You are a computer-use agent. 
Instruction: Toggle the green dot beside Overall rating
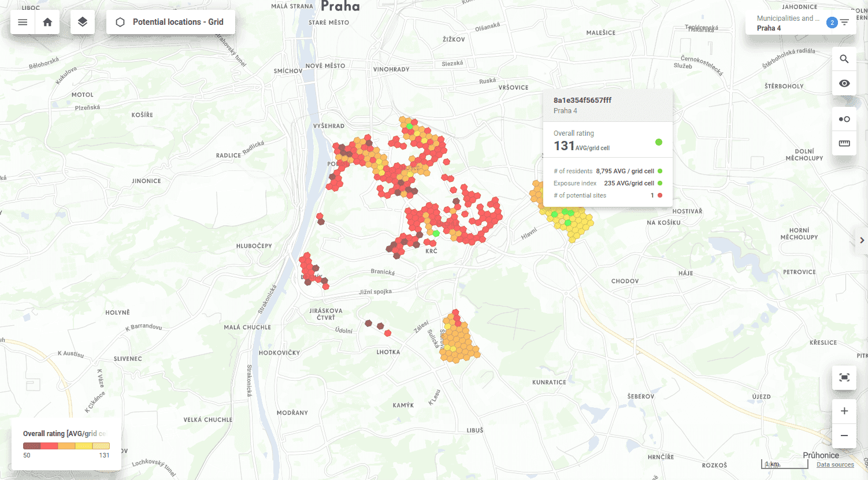point(658,142)
